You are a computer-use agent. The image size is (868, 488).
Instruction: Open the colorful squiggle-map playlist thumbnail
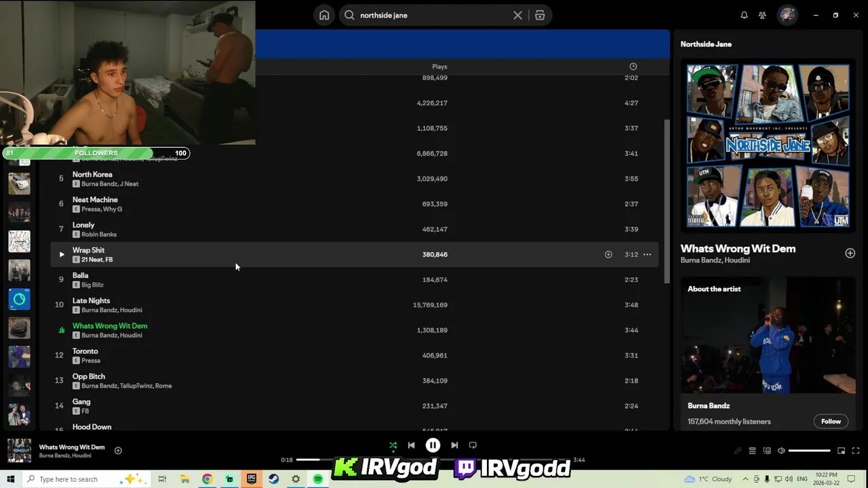(x=19, y=241)
